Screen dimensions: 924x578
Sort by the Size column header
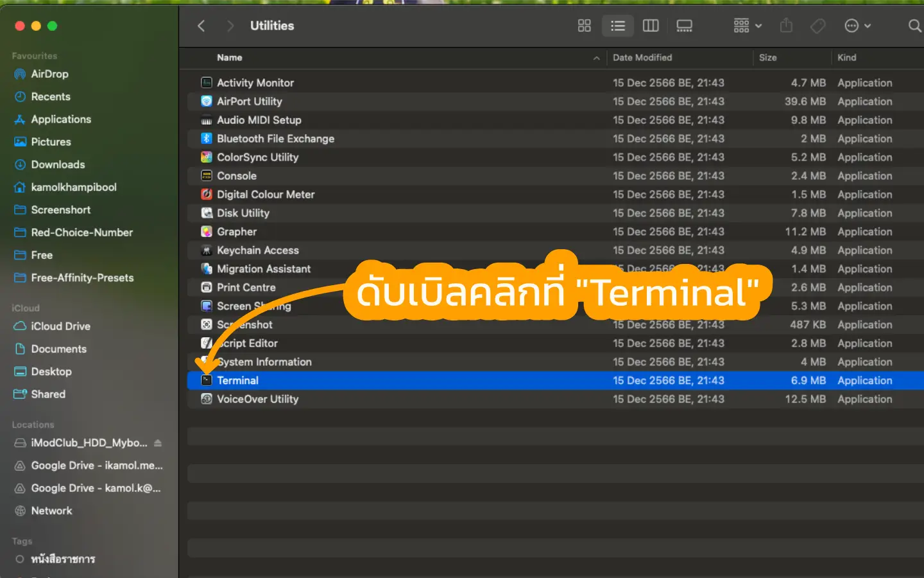click(768, 58)
